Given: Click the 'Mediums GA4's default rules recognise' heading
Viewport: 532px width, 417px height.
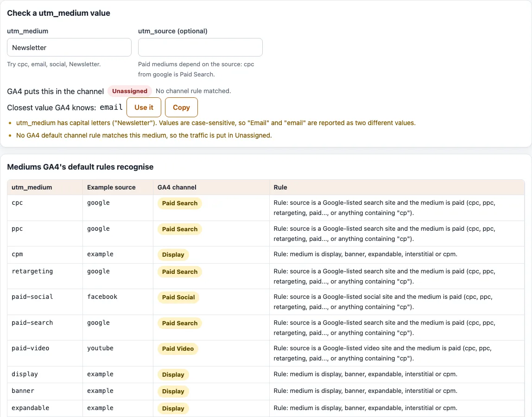Looking at the screenshot, I should coord(80,167).
